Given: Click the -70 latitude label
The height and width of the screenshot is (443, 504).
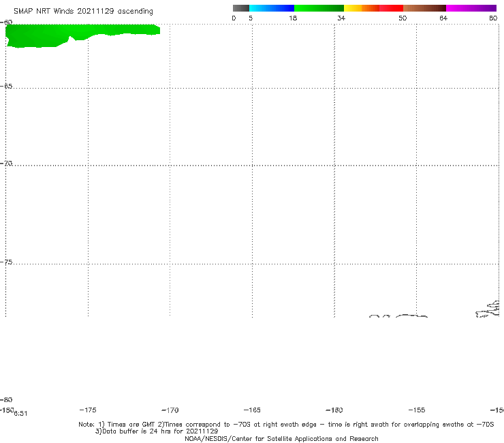Looking at the screenshot, I should click(x=6, y=164).
